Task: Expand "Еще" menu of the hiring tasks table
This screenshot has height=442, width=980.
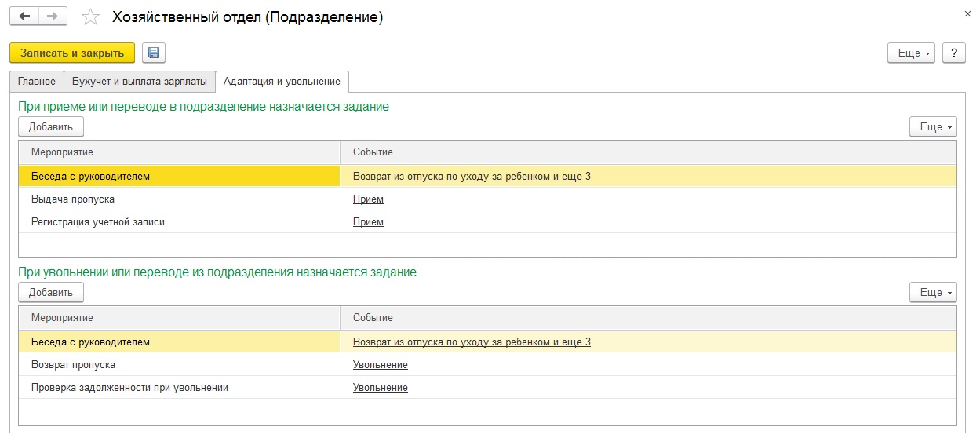Action: coord(933,126)
